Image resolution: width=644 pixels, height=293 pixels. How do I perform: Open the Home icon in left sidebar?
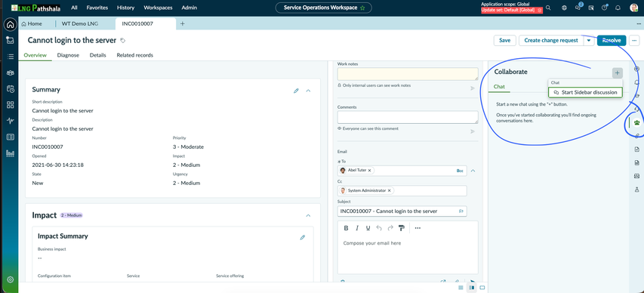point(11,24)
